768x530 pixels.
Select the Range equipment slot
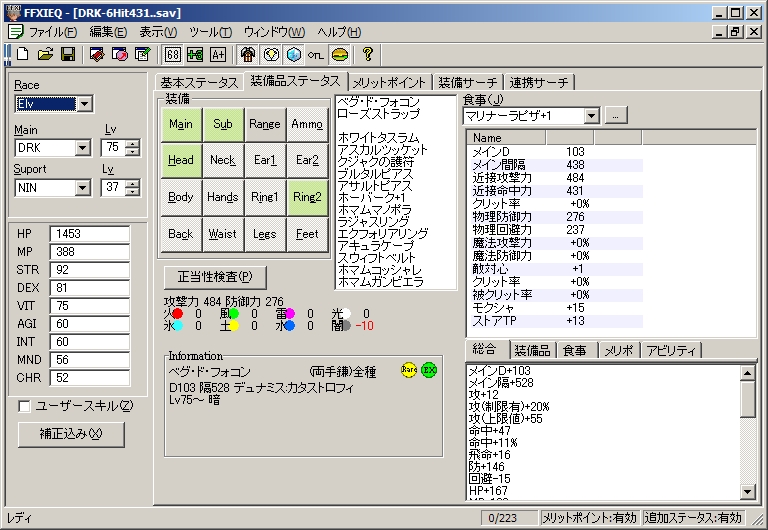tap(264, 124)
